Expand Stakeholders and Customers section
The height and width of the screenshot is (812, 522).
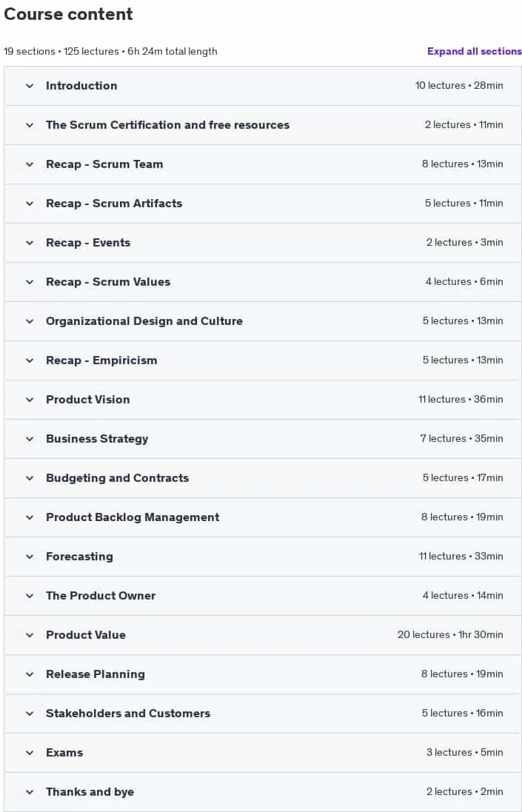coord(264,714)
